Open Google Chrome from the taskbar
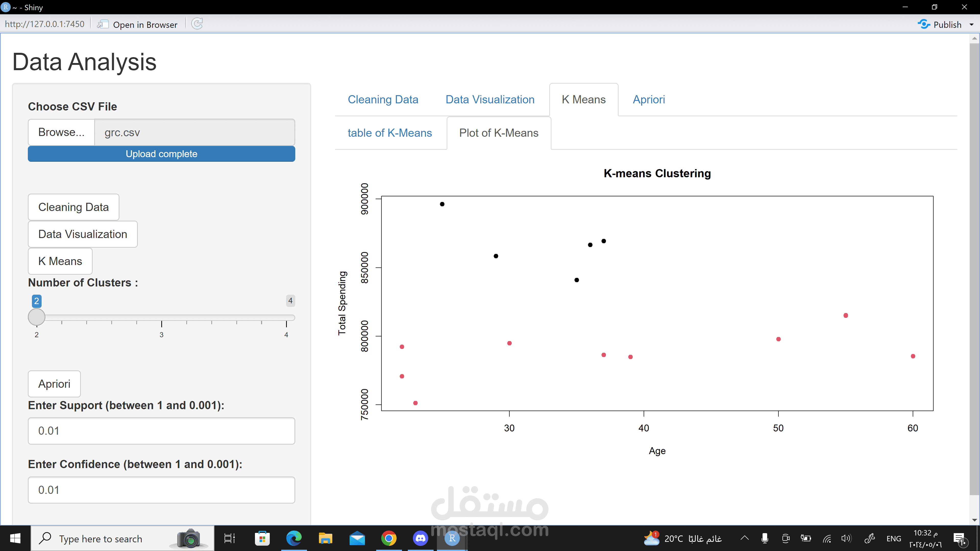980x551 pixels. (388, 539)
